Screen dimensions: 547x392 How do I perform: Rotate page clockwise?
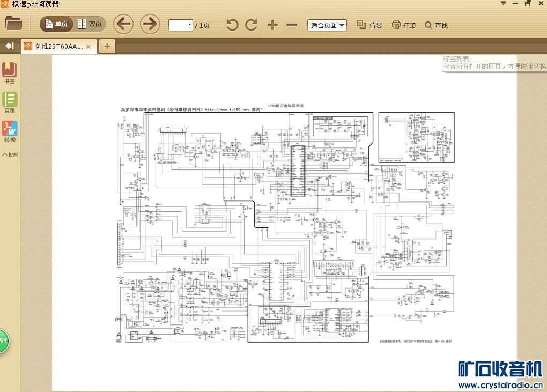[251, 25]
